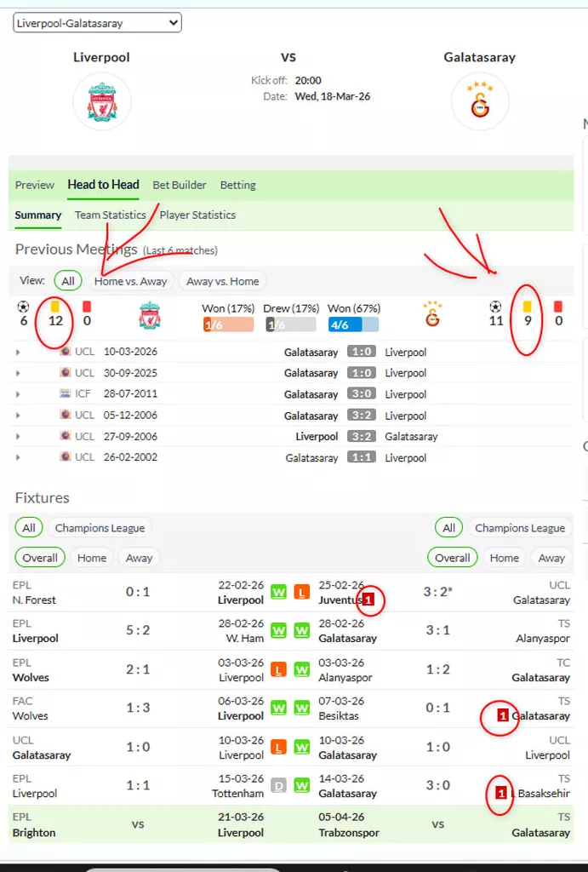The height and width of the screenshot is (872, 588).
Task: Click the 3:2 score box of the 27-09-2006 match
Action: point(362,437)
